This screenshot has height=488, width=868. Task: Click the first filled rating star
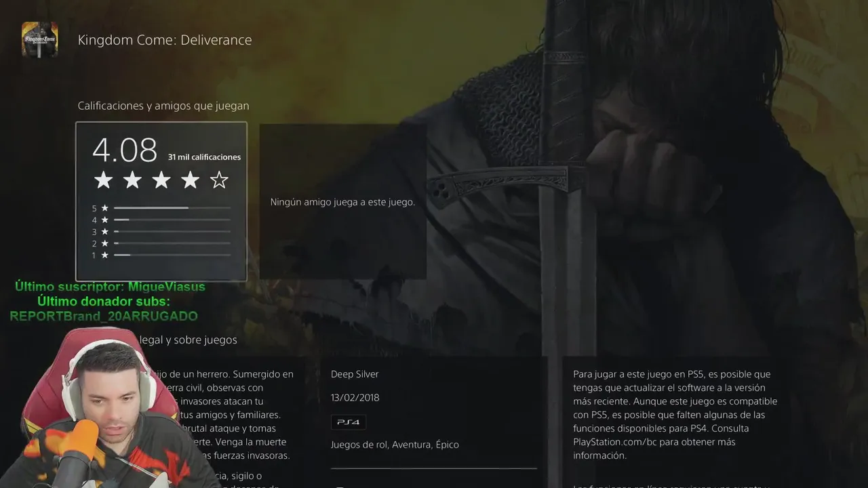pyautogui.click(x=103, y=180)
